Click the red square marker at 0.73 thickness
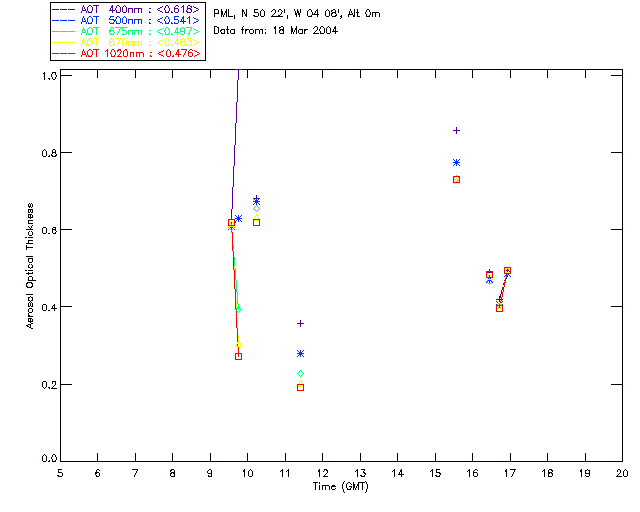The image size is (640, 512). (x=457, y=180)
